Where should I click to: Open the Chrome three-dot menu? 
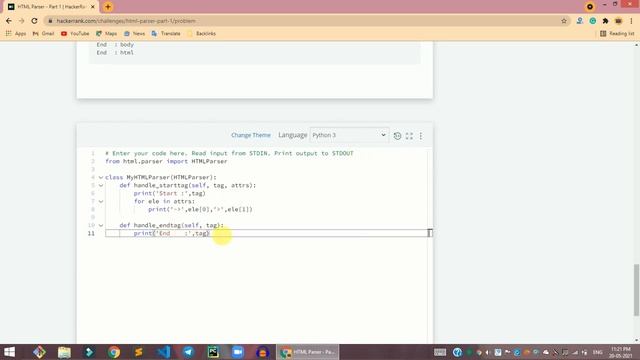(x=631, y=21)
